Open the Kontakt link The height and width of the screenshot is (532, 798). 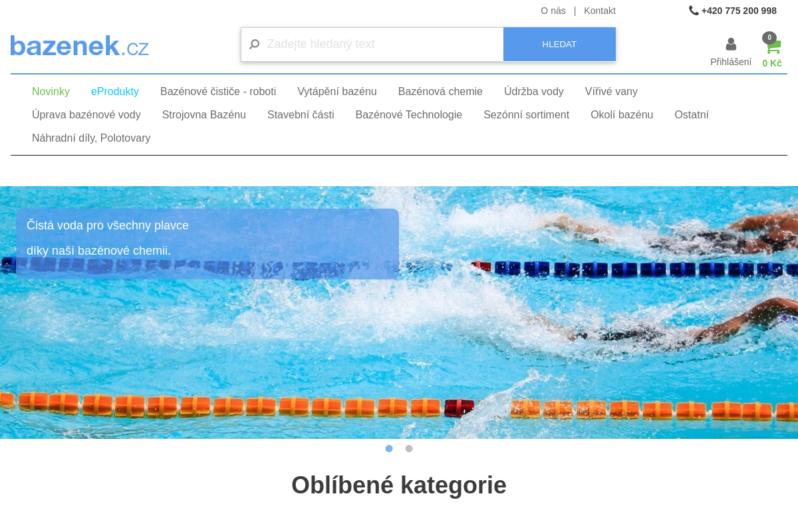point(600,11)
